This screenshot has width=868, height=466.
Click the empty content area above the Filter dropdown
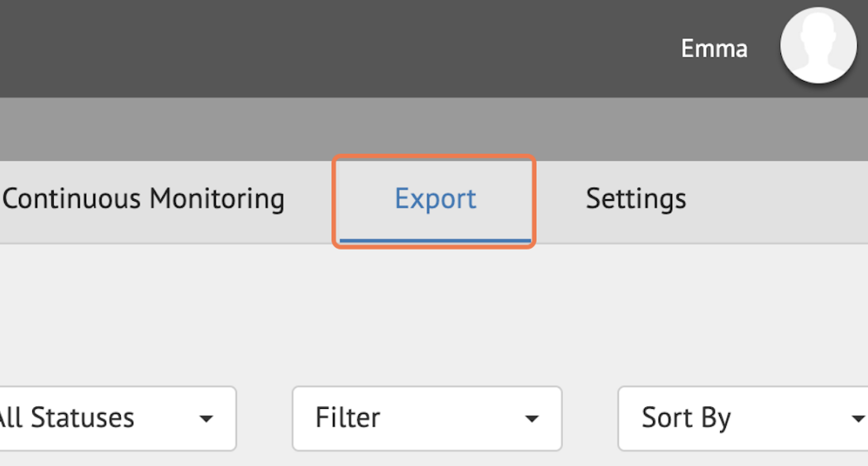pos(427,322)
